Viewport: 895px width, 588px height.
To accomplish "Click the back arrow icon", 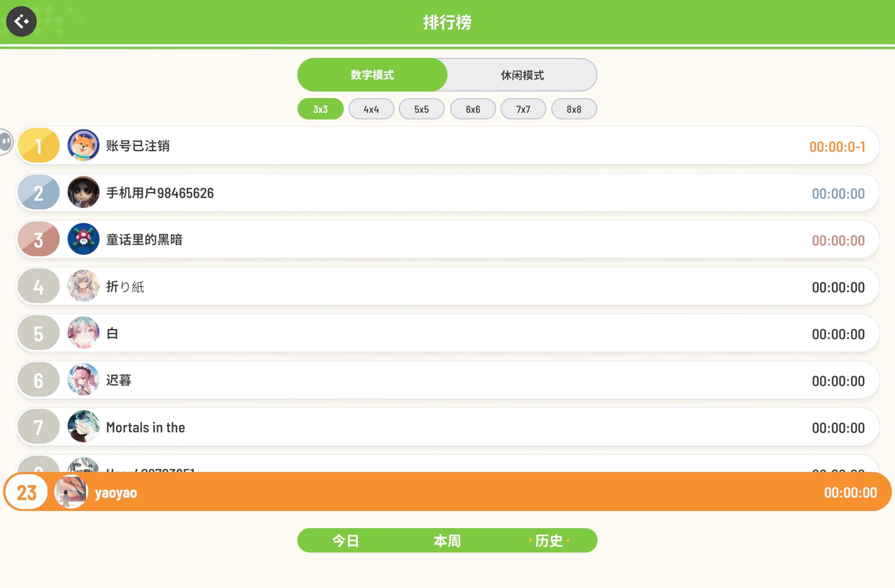I will click(x=21, y=21).
